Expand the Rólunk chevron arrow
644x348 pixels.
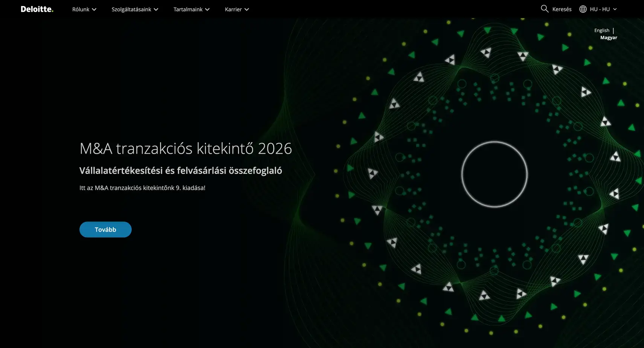tap(94, 9)
